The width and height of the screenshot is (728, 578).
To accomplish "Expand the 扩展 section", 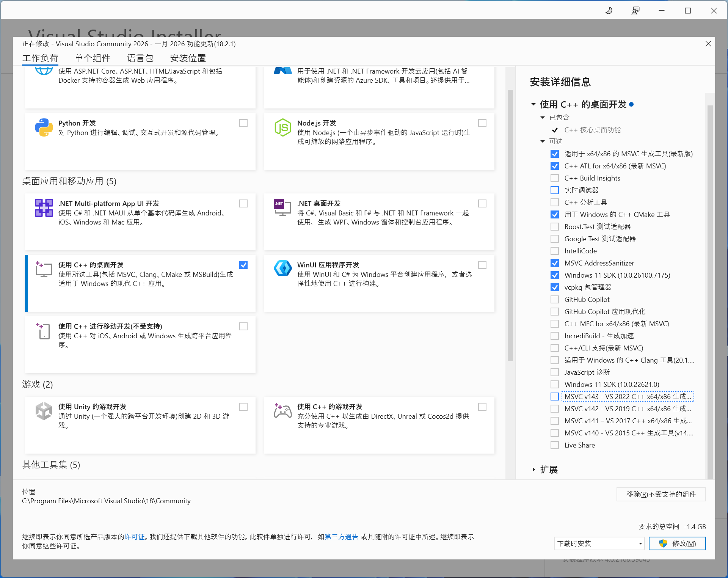I will click(534, 470).
